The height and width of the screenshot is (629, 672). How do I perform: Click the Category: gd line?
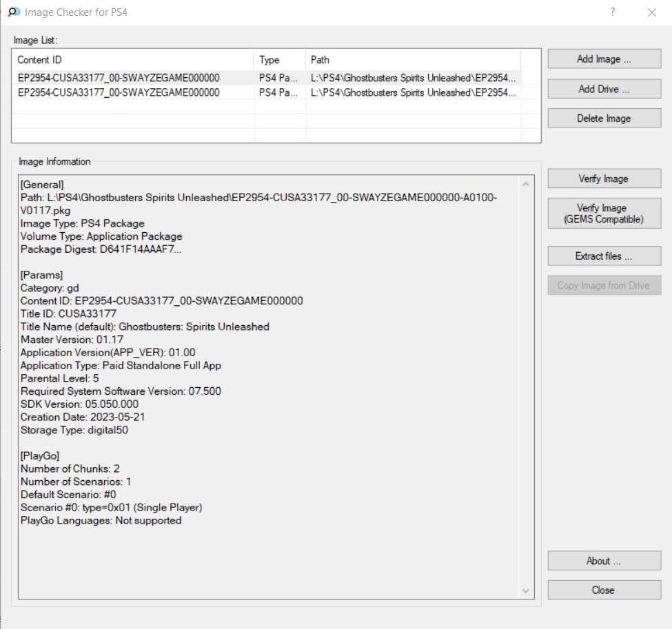click(50, 288)
